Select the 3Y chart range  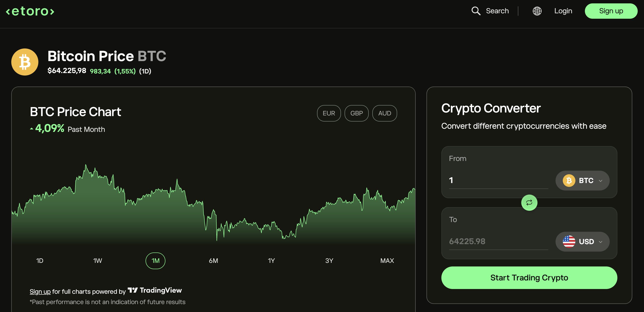pos(329,261)
